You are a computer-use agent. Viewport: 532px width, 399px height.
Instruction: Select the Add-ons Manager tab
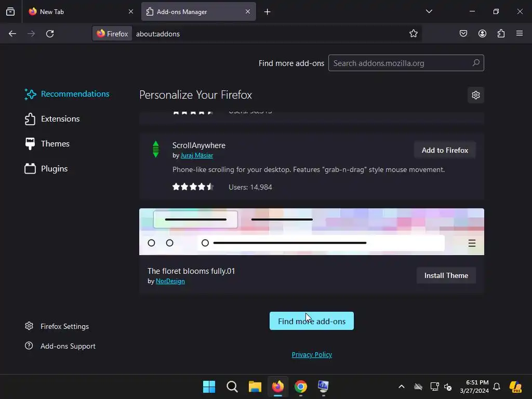(198, 11)
